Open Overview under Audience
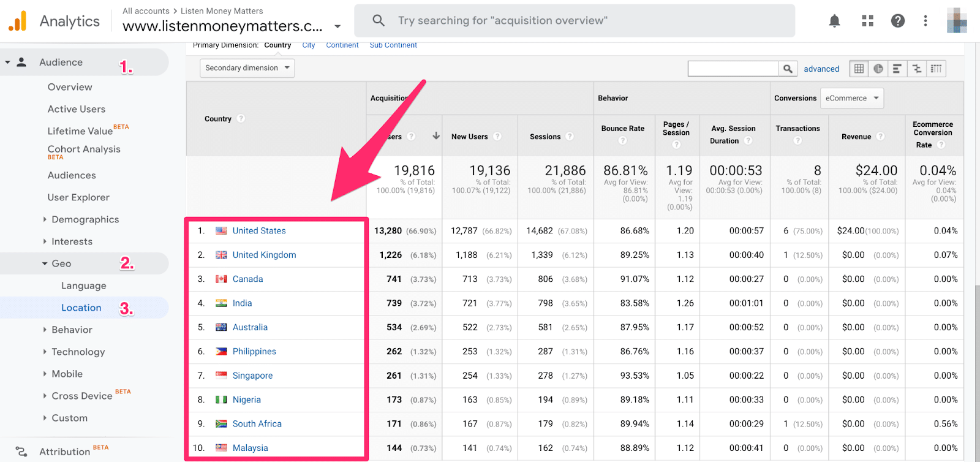 [70, 87]
